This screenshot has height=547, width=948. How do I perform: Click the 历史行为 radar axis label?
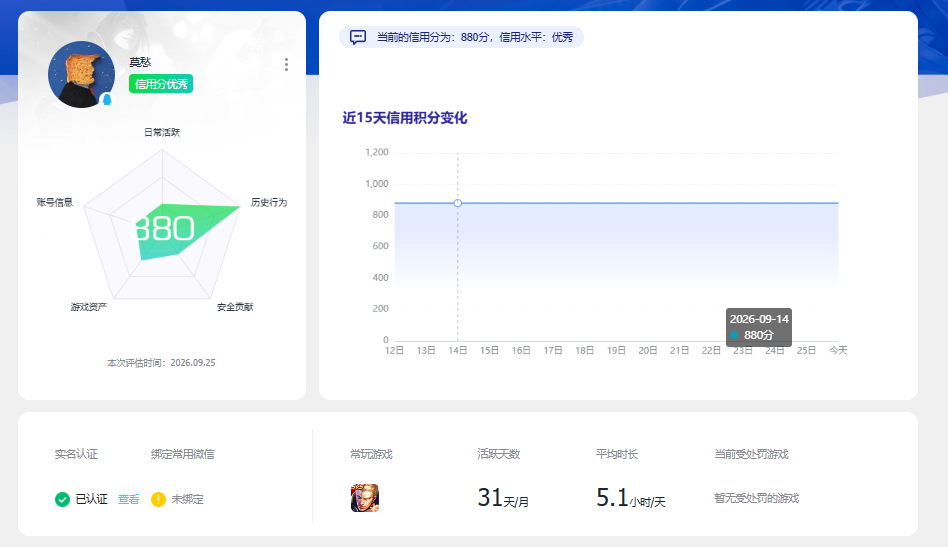[x=269, y=202]
